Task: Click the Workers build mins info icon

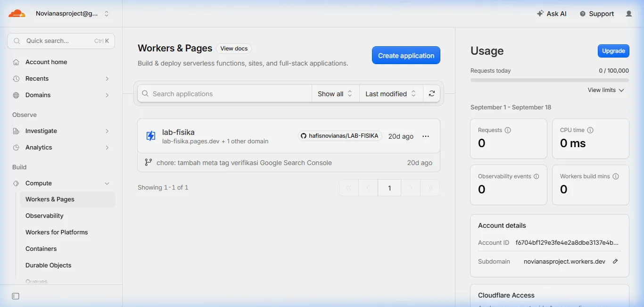Action: pyautogui.click(x=616, y=176)
